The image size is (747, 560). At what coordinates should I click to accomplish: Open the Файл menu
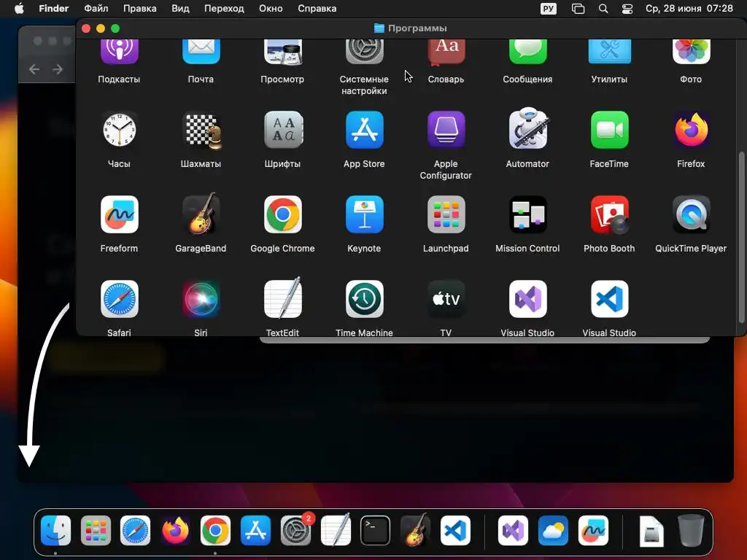[x=96, y=9]
